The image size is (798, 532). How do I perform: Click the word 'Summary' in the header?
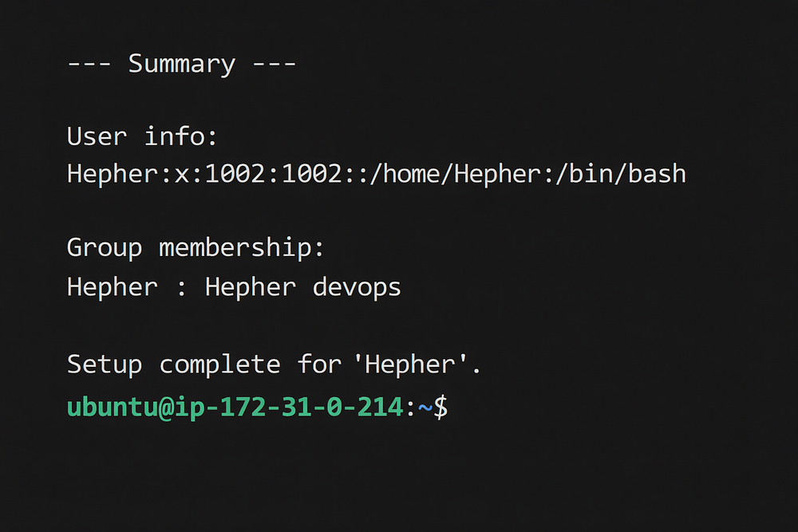tap(182, 65)
